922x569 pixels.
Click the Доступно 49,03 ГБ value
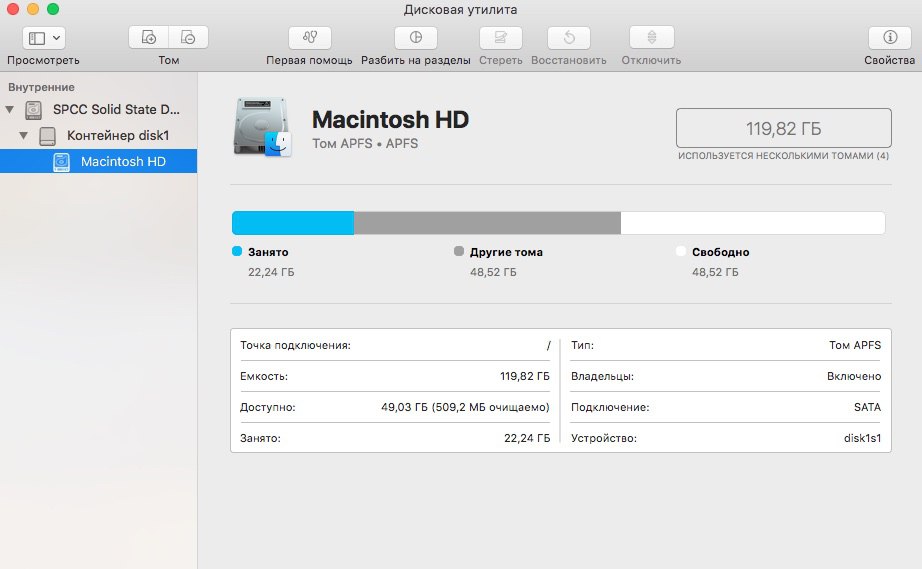465,407
